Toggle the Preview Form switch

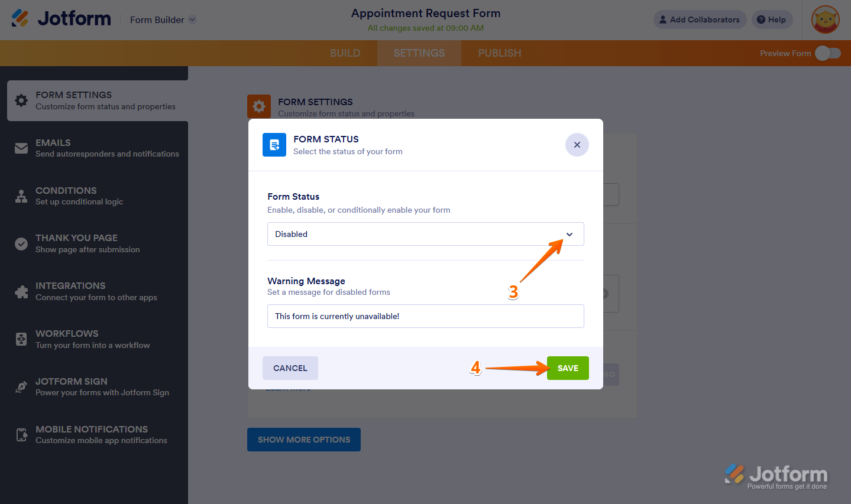827,53
